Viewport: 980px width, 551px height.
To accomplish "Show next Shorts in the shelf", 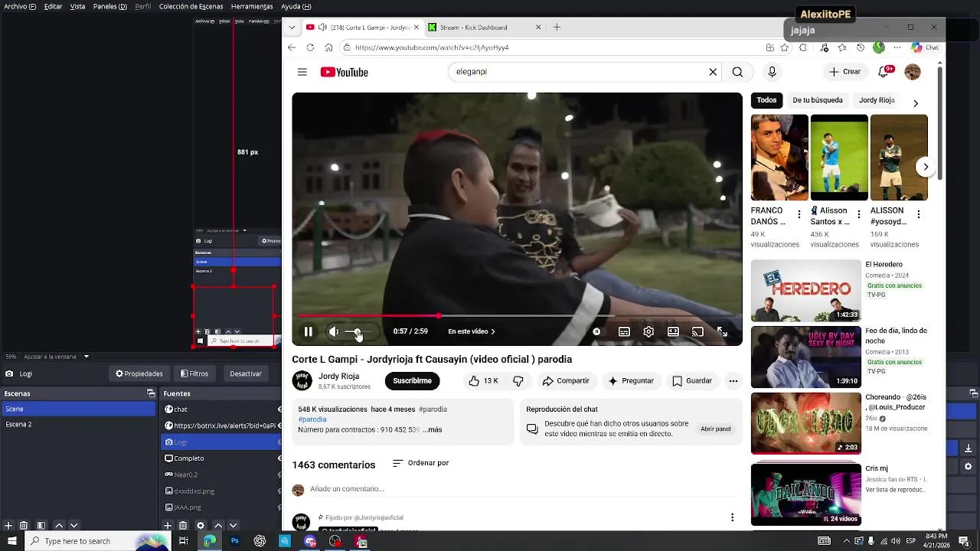I will 926,167.
